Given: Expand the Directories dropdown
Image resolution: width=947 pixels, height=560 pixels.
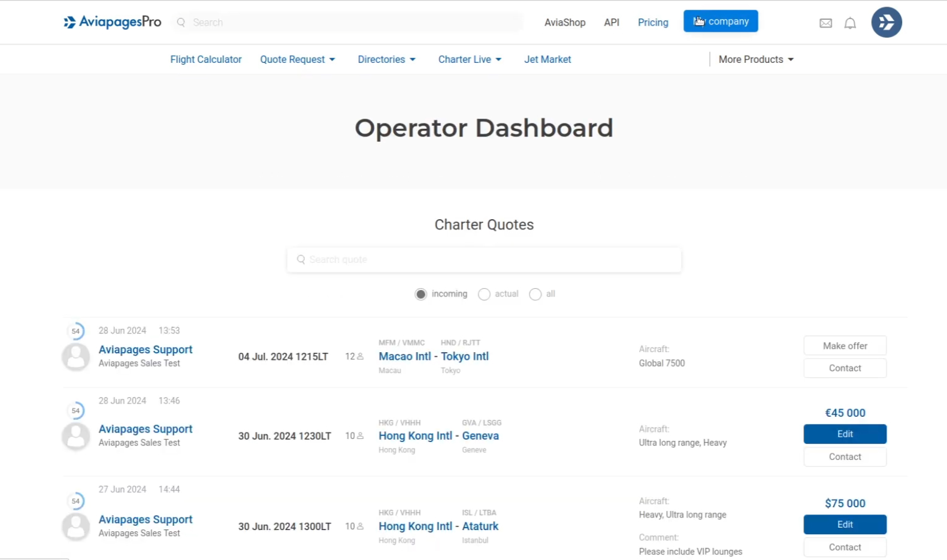Looking at the screenshot, I should [x=386, y=59].
